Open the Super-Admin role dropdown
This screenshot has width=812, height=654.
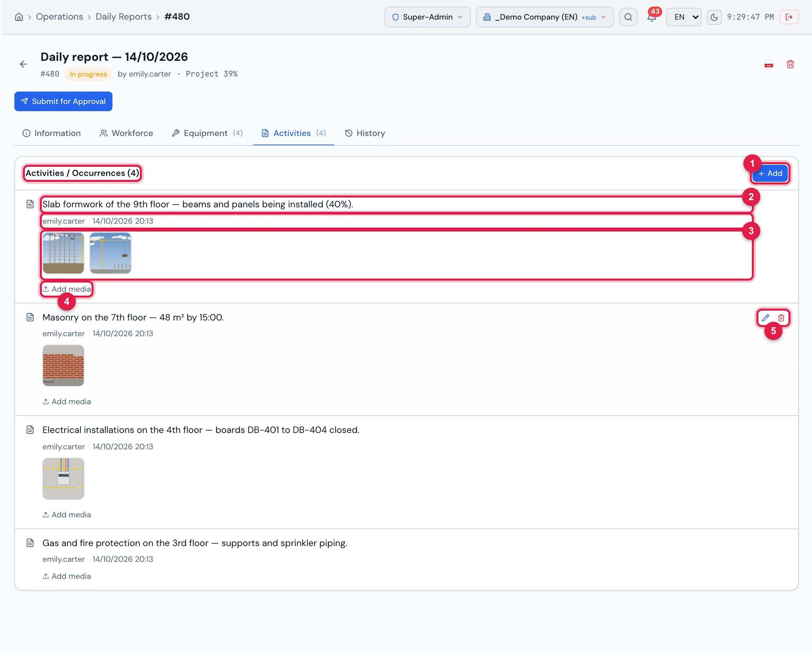[x=427, y=17]
